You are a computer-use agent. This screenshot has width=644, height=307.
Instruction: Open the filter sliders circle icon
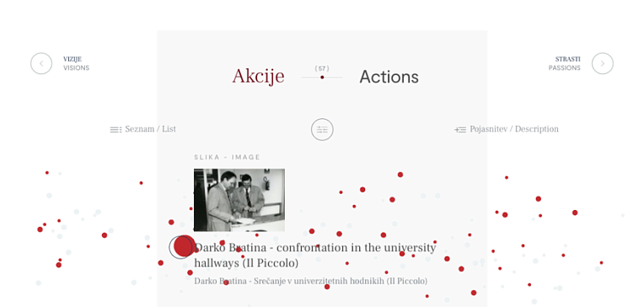coord(322,129)
